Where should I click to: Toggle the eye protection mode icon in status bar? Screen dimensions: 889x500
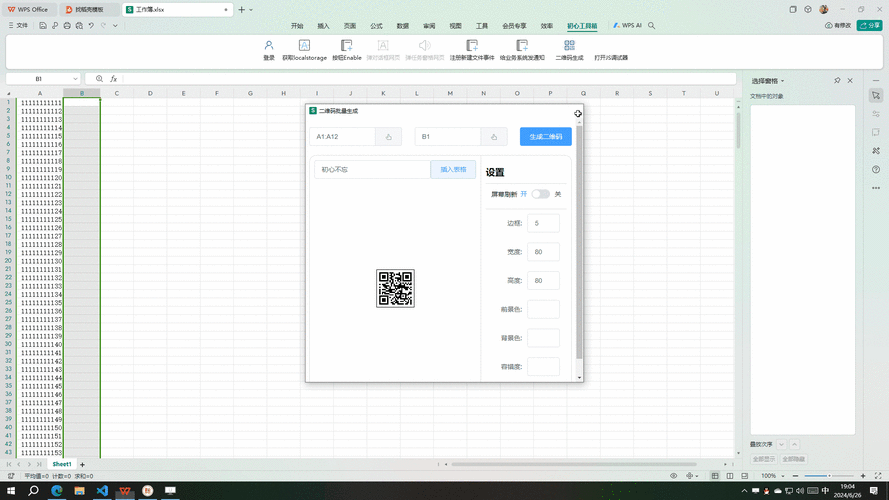click(x=674, y=476)
